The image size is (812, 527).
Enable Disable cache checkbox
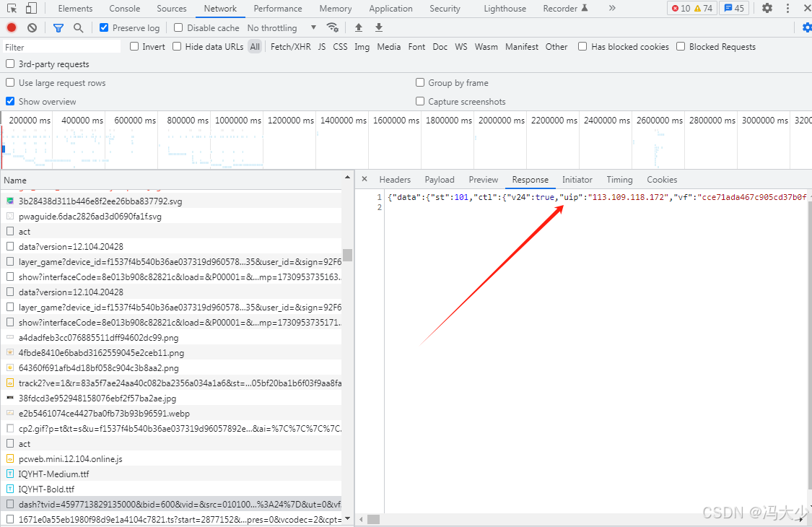[179, 27]
